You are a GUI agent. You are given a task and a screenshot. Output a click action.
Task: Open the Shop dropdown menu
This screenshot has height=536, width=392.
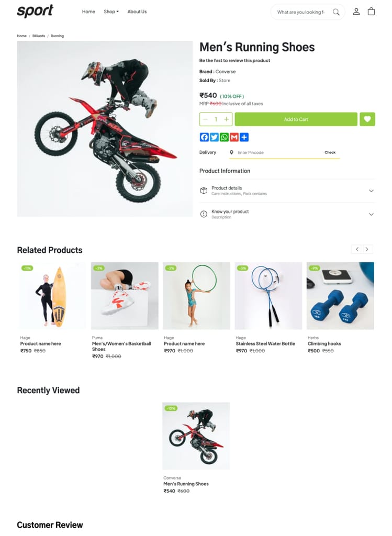pyautogui.click(x=111, y=12)
